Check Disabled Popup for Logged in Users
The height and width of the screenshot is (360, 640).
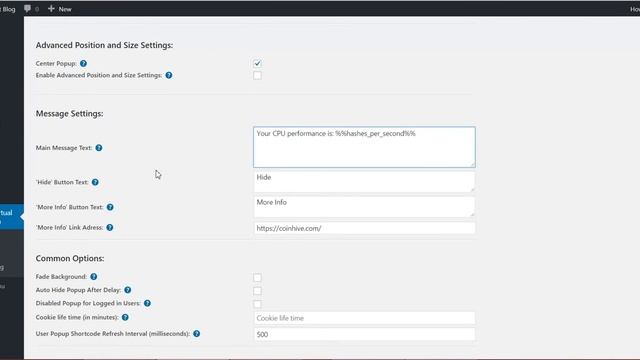tap(257, 304)
